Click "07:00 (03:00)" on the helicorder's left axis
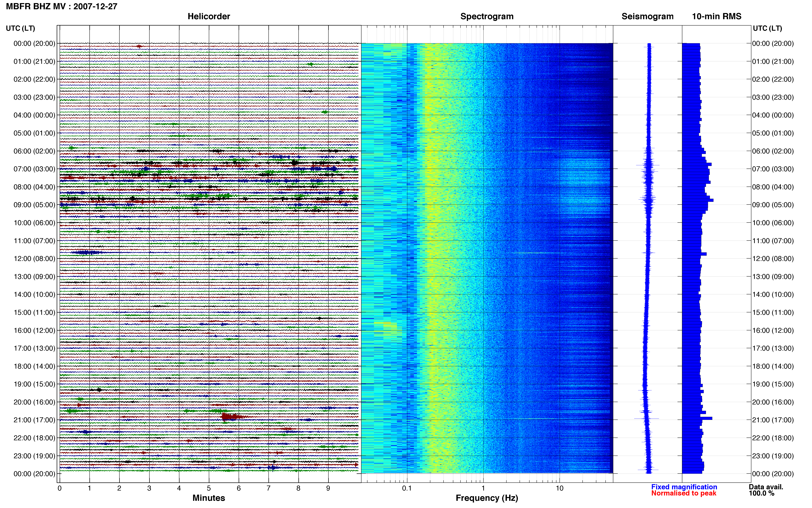 coord(34,169)
